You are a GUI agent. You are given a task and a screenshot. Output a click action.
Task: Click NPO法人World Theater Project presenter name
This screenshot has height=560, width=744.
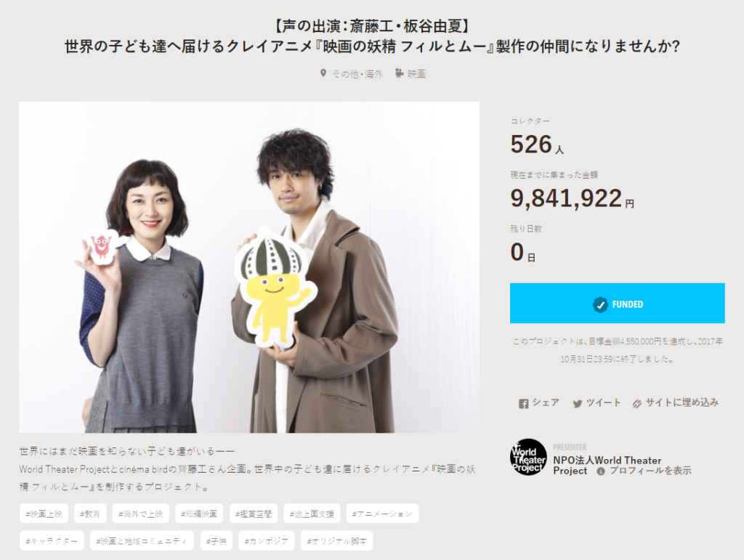tap(607, 465)
